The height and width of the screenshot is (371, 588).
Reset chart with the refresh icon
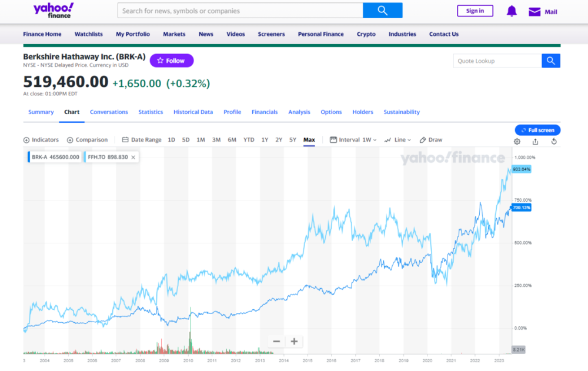tap(554, 142)
